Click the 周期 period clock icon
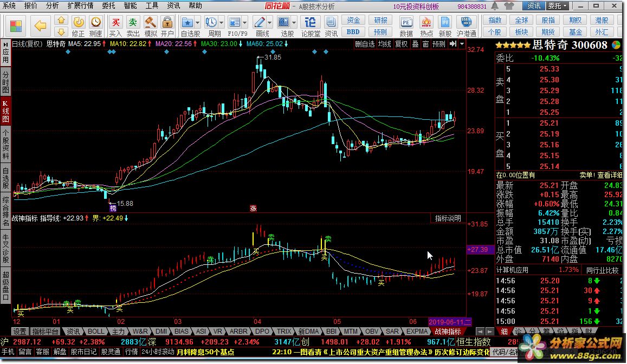 (211, 22)
